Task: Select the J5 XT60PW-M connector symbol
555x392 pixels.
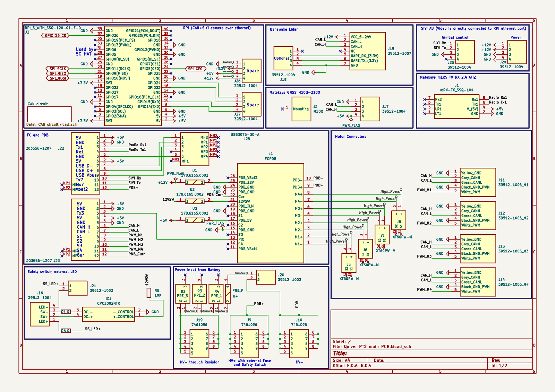Action: (x=349, y=263)
